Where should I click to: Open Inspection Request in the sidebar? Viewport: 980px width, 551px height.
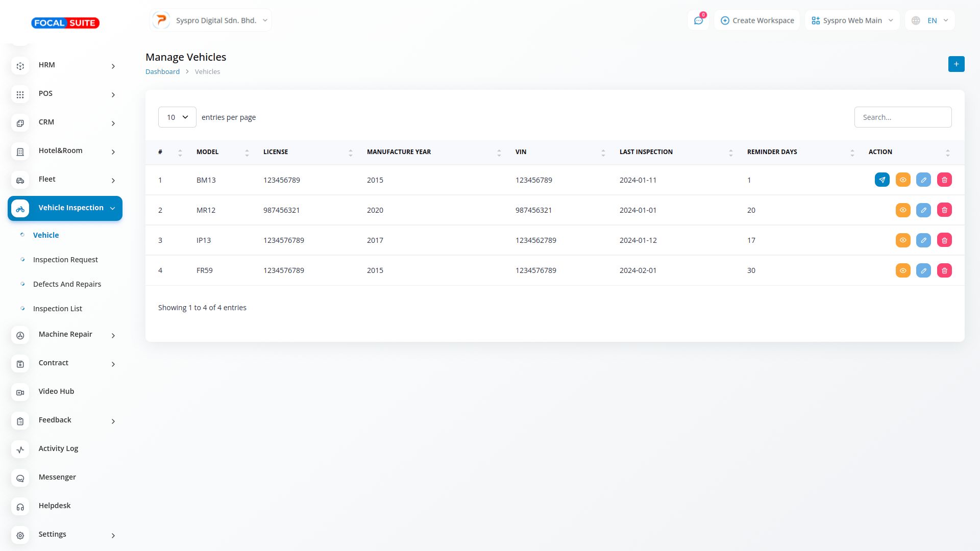(x=65, y=260)
